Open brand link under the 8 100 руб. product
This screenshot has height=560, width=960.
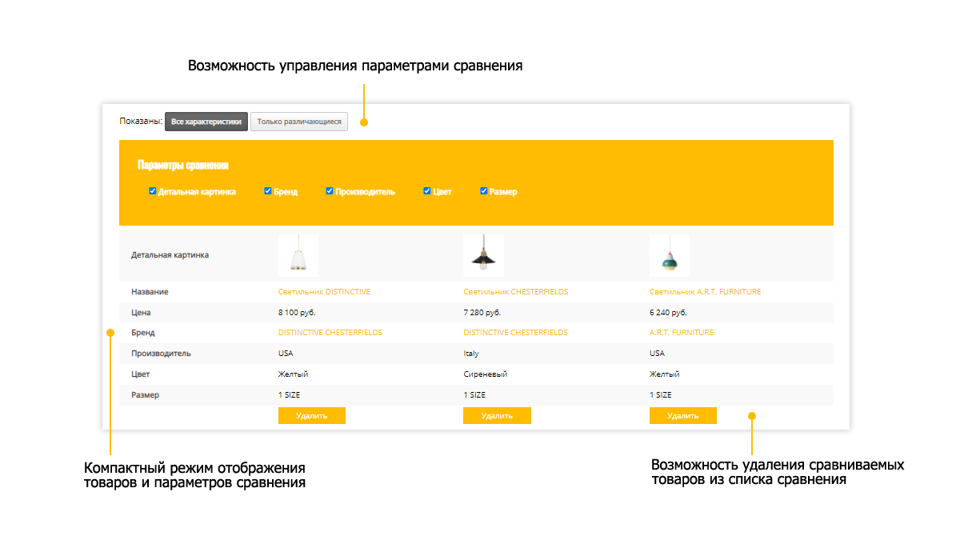pyautogui.click(x=330, y=332)
